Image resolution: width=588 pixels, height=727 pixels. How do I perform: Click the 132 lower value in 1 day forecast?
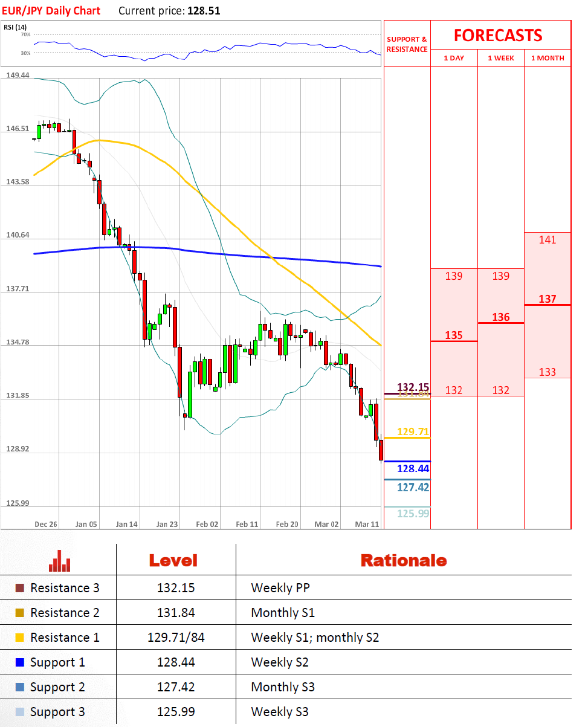454,390
